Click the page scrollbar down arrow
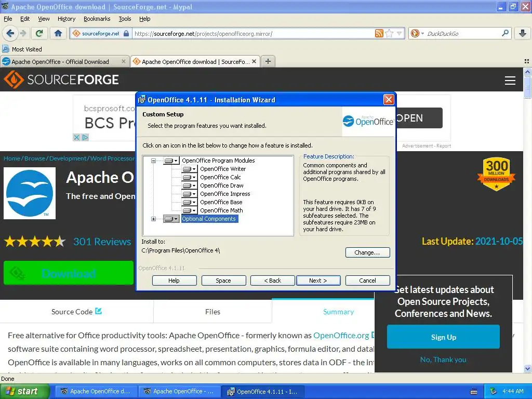 (x=527, y=368)
